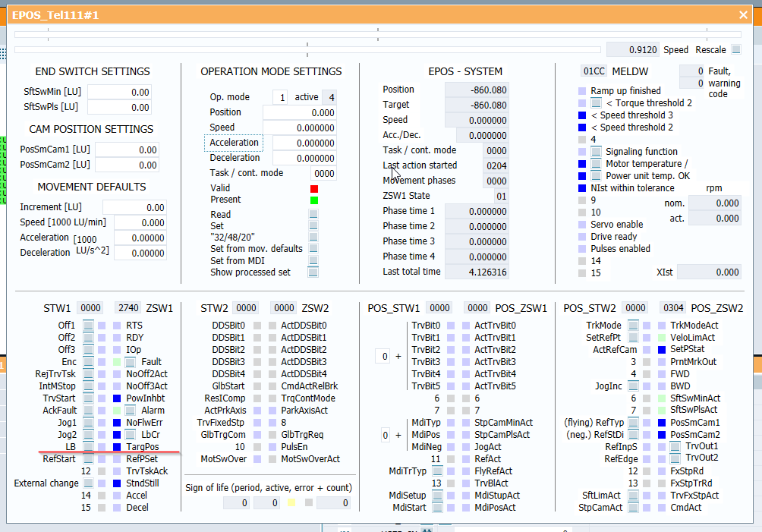The width and height of the screenshot is (762, 532).
Task: Enable the Enc control bit checkbox
Action: (88, 361)
